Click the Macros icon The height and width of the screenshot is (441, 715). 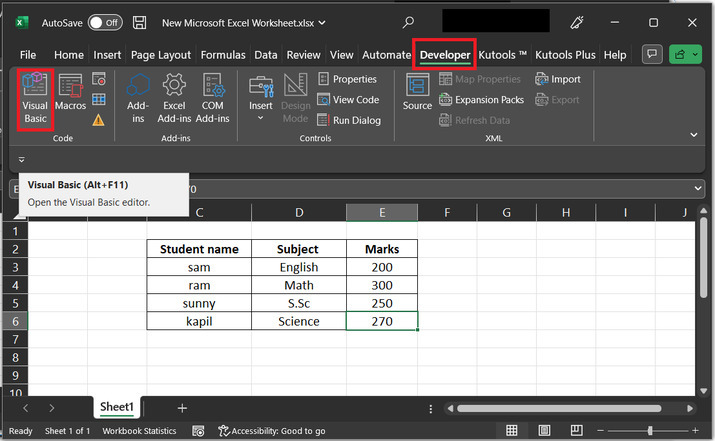pos(70,92)
